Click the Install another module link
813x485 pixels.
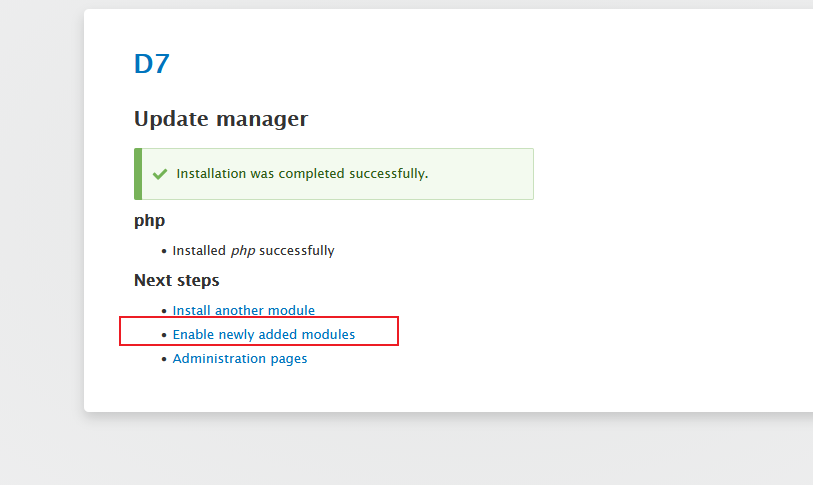(243, 310)
